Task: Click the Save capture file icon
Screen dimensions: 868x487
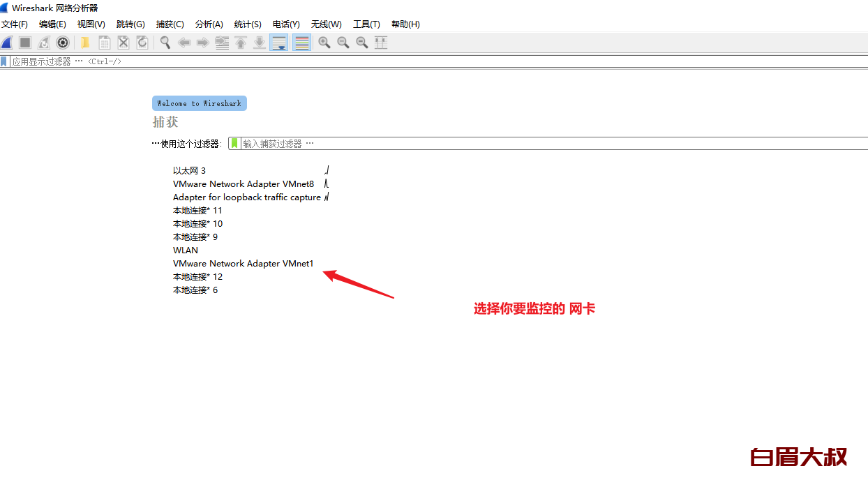Action: 105,43
